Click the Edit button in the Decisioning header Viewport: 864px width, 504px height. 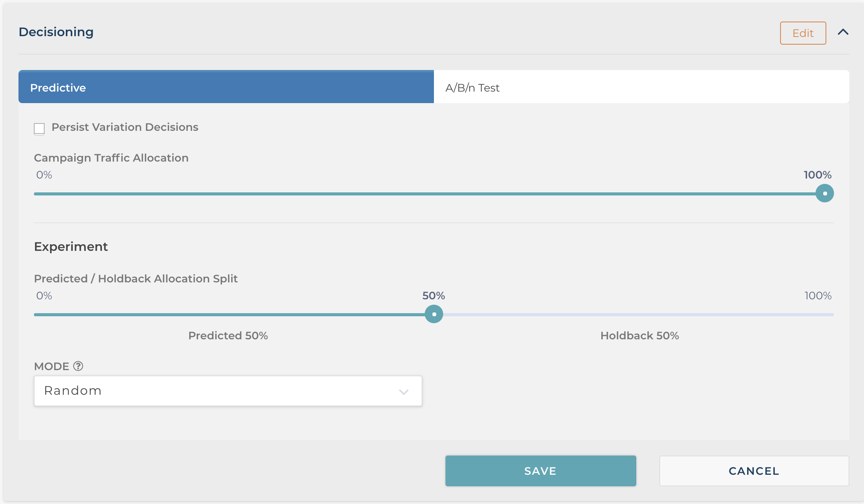tap(803, 33)
